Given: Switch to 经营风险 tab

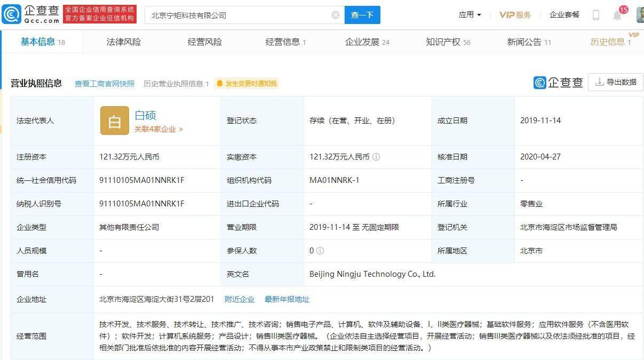Looking at the screenshot, I should [x=205, y=42].
